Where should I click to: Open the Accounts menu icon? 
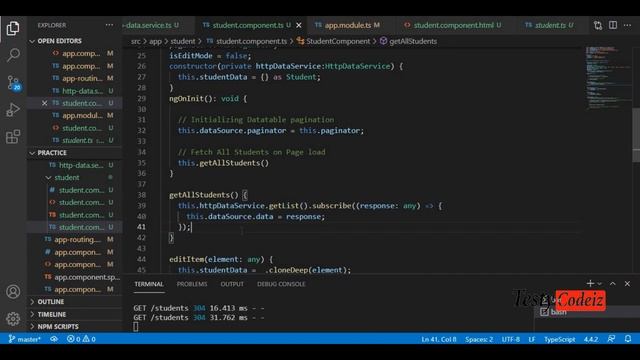coord(13,291)
